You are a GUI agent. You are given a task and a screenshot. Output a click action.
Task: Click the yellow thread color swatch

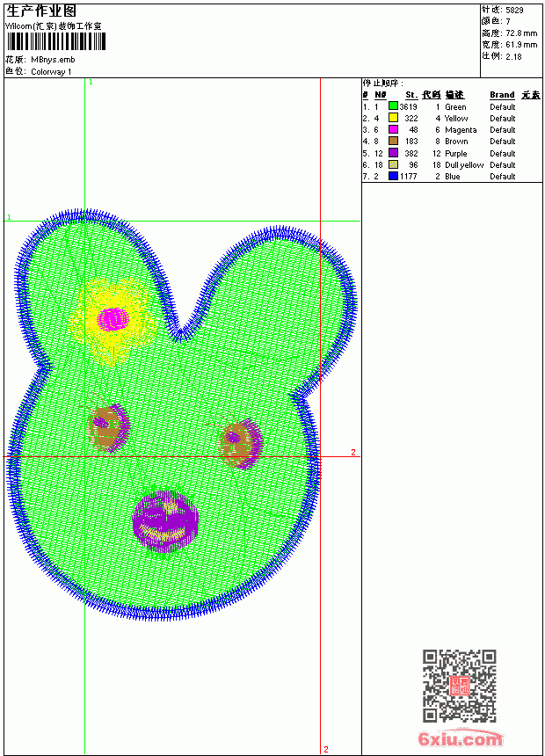[x=393, y=118]
